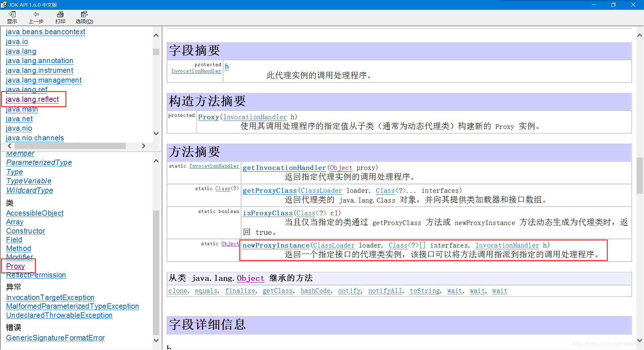The height and width of the screenshot is (350, 644).
Task: Open the java.nio.channels package
Action: click(x=35, y=138)
